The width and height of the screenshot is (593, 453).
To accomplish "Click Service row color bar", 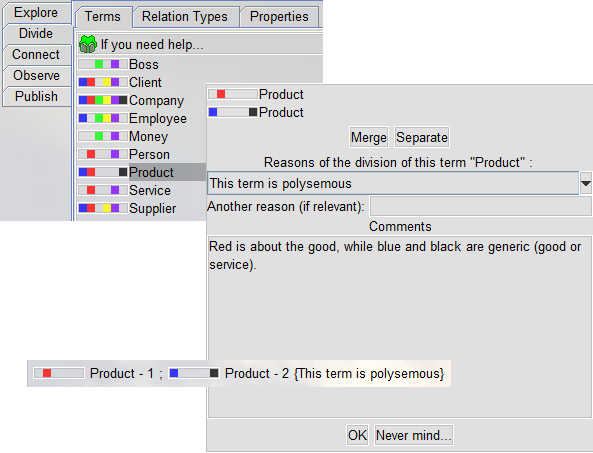I will pos(103,190).
